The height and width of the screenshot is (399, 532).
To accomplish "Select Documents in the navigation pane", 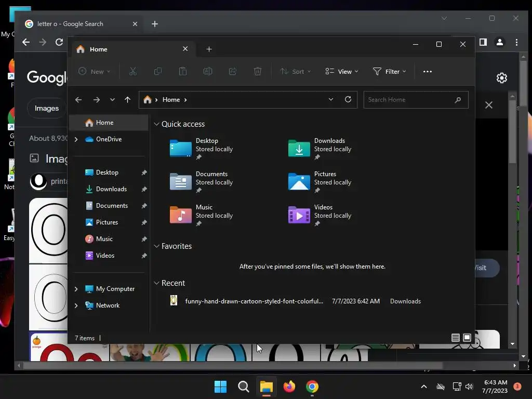I will [112, 206].
